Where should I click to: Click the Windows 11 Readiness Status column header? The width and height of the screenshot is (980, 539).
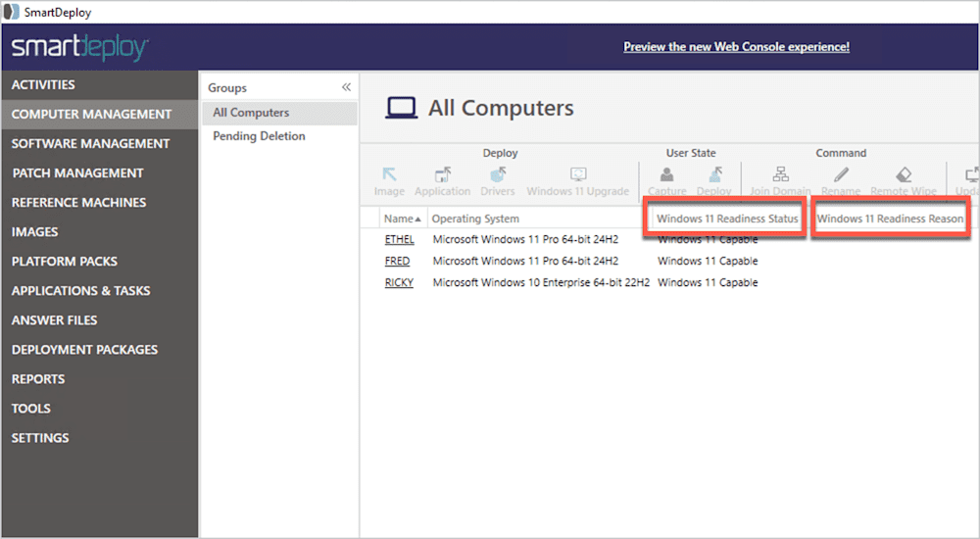tap(727, 219)
